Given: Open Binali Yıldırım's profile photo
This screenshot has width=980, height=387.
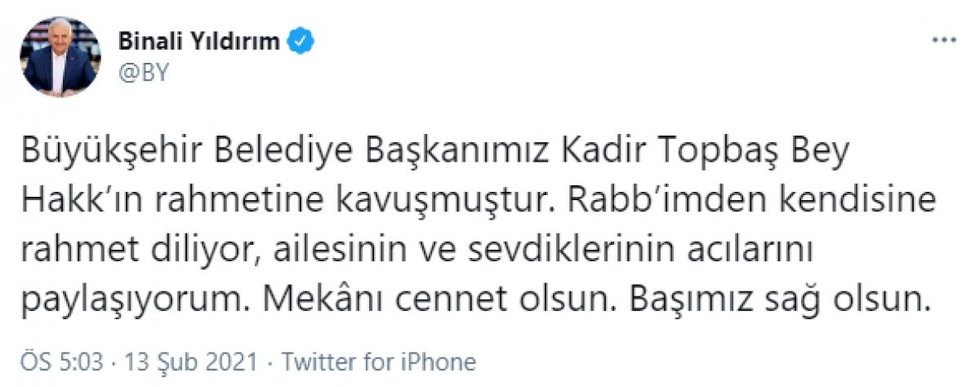Looking at the screenshot, I should click(x=60, y=56).
